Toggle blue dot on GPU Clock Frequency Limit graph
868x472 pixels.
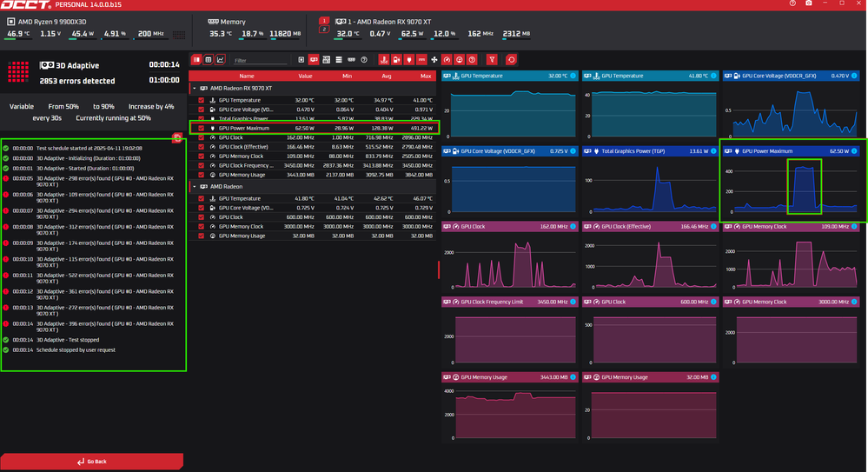pyautogui.click(x=573, y=302)
